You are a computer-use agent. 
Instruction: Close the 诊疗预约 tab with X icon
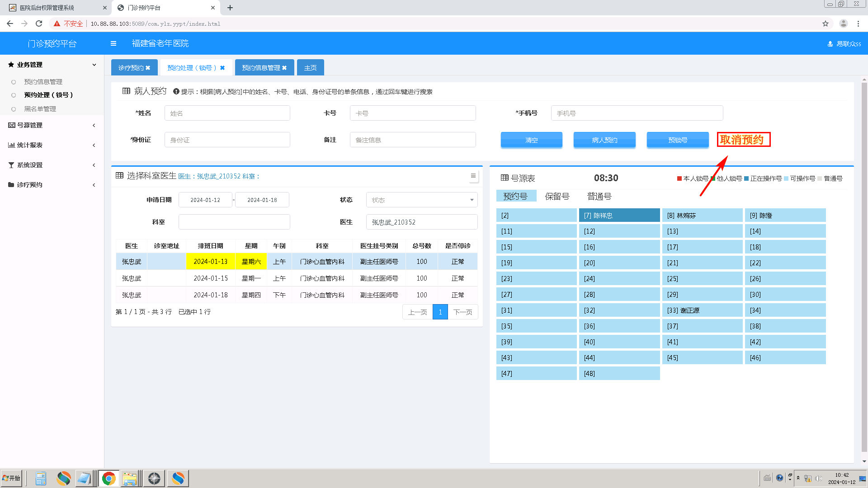[148, 68]
